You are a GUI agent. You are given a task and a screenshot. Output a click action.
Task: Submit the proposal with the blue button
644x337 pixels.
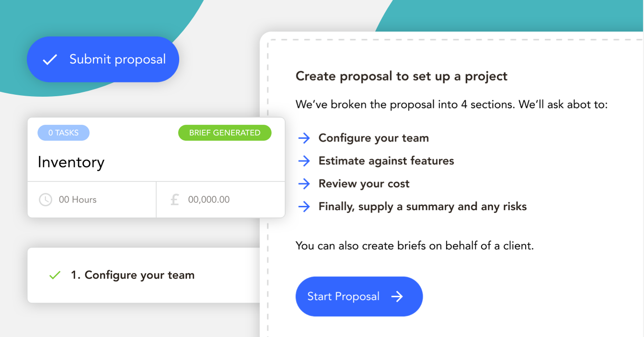[x=103, y=59]
